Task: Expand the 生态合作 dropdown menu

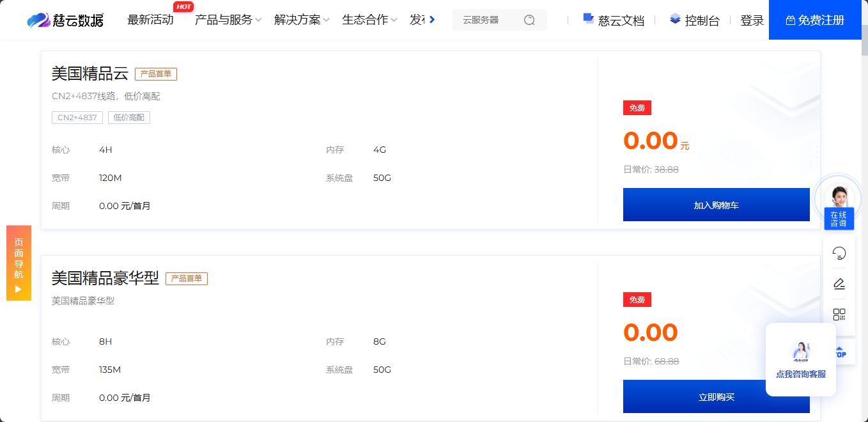Action: 369,20
